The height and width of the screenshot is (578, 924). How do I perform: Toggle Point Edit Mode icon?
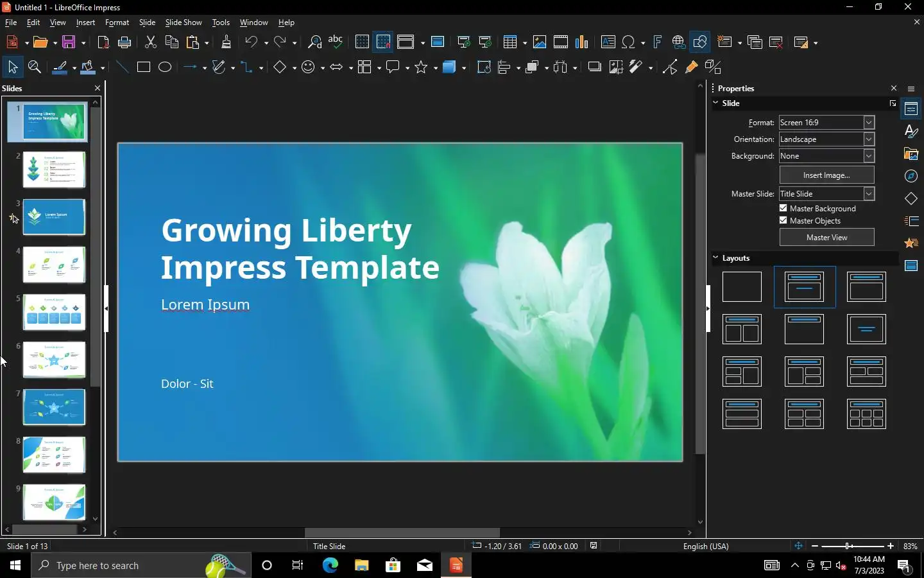coord(670,67)
